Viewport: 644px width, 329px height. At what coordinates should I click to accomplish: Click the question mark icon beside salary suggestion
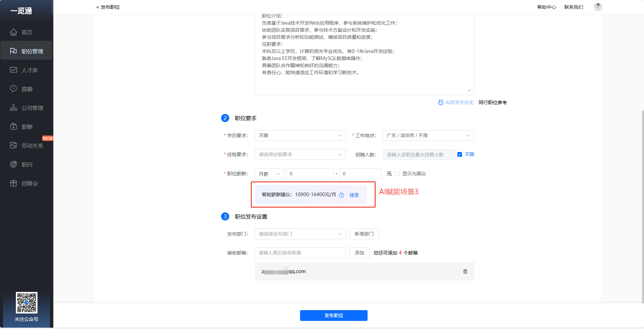[342, 195]
